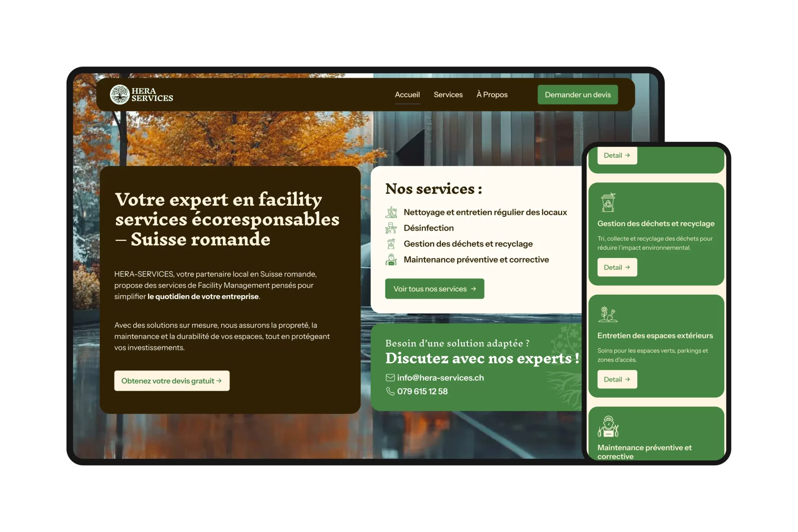Select the Accueil navigation item
The image size is (798, 532).
click(x=407, y=94)
